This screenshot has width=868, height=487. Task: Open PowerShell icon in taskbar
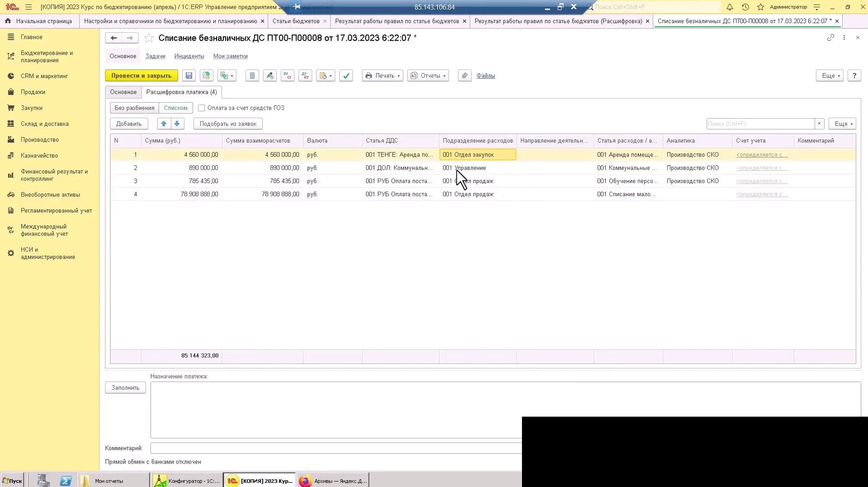coord(65,481)
